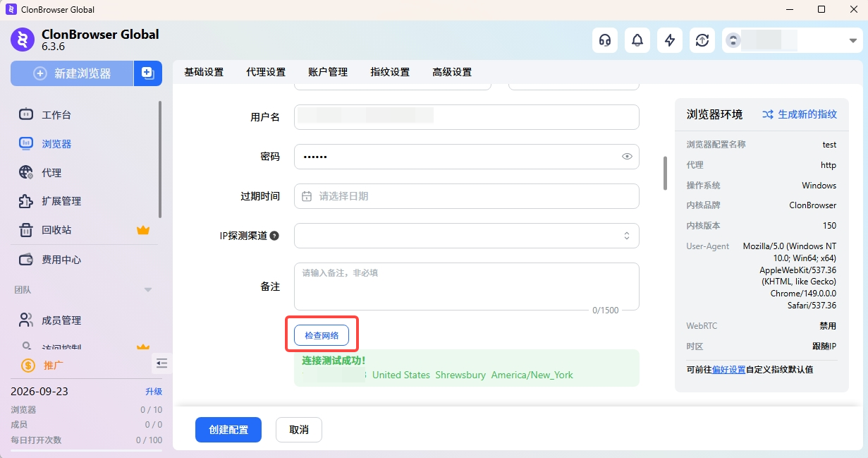868x458 pixels.
Task: Click the America/New_York timezone text
Action: 532,375
